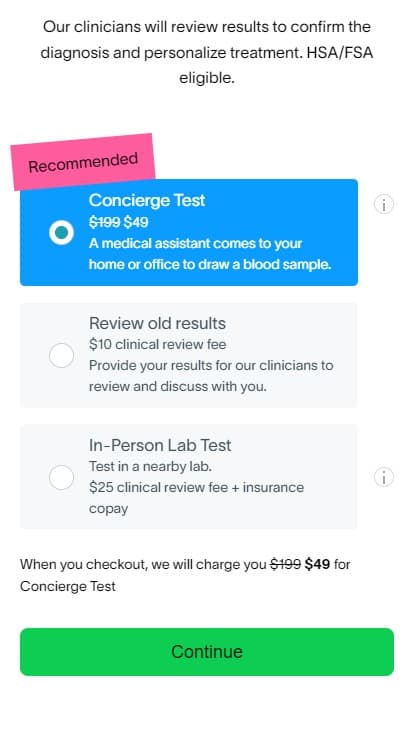This screenshot has height=736, width=414.
Task: Click the $199 $49 price in blue card
Action: [119, 222]
